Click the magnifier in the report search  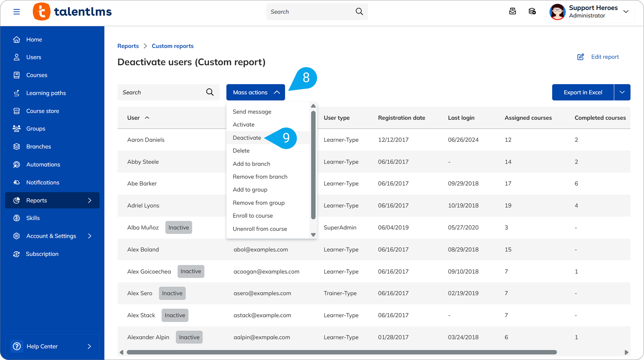[210, 92]
